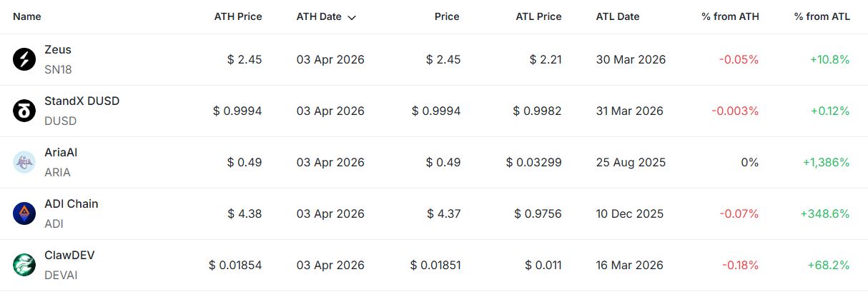Toggle sort arrow next to ATH Date

352,17
